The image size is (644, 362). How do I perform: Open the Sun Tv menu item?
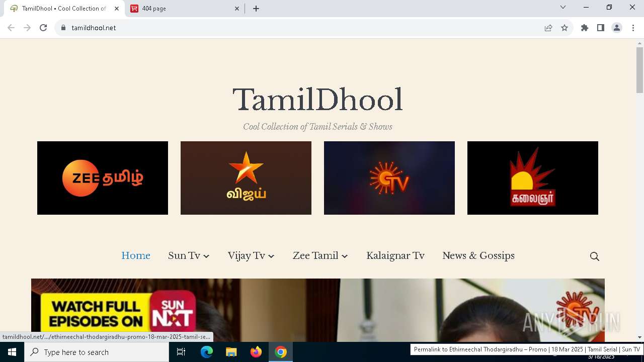click(x=184, y=255)
